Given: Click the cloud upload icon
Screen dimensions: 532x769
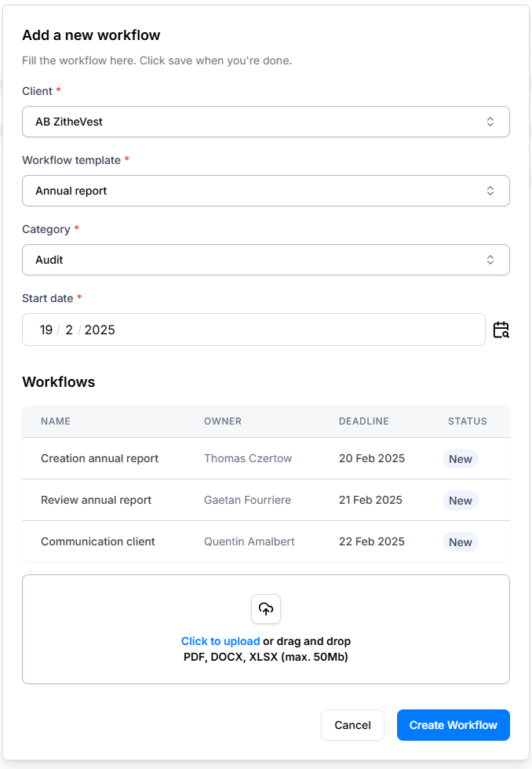Looking at the screenshot, I should [x=266, y=609].
